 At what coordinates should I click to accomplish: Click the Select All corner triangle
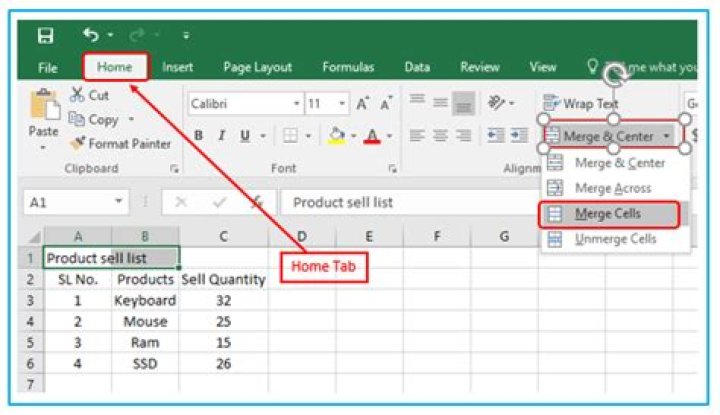(x=34, y=237)
